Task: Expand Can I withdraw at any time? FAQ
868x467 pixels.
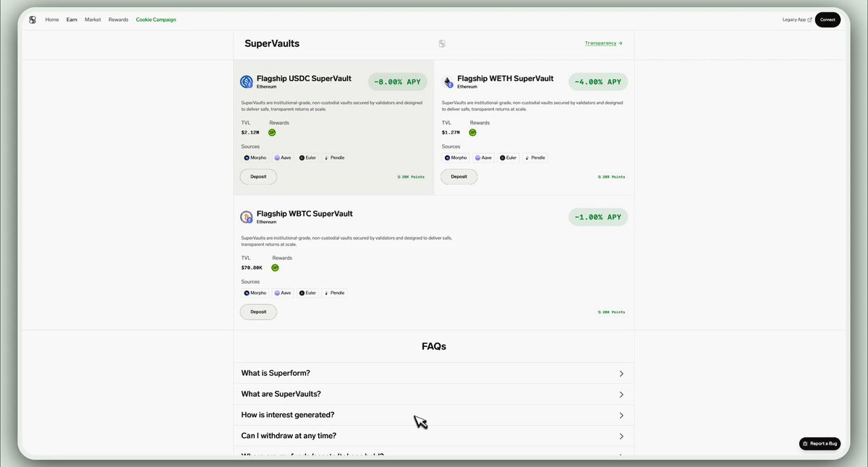Action: click(x=434, y=436)
